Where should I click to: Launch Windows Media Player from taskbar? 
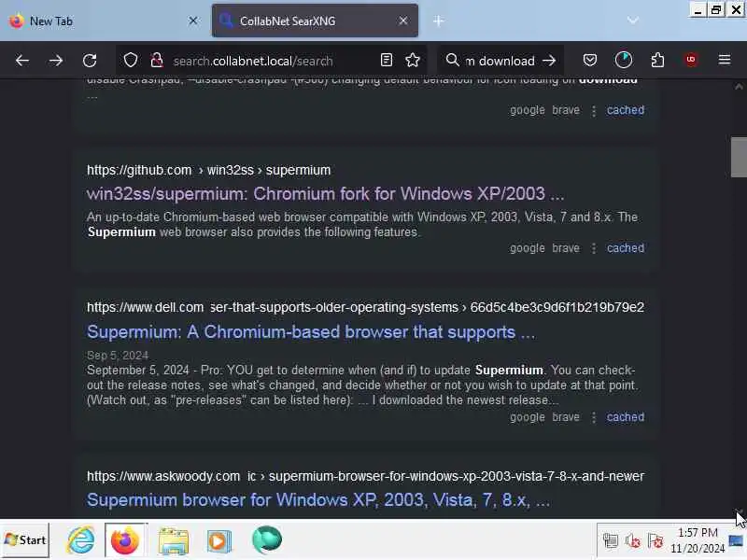pos(218,541)
